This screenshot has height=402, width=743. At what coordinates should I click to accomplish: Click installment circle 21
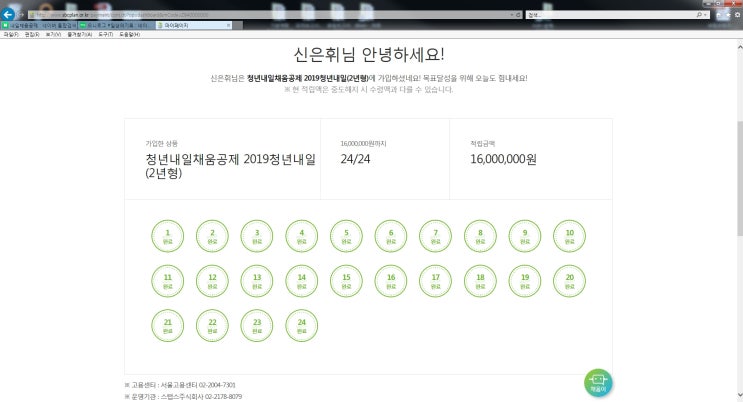(x=168, y=326)
